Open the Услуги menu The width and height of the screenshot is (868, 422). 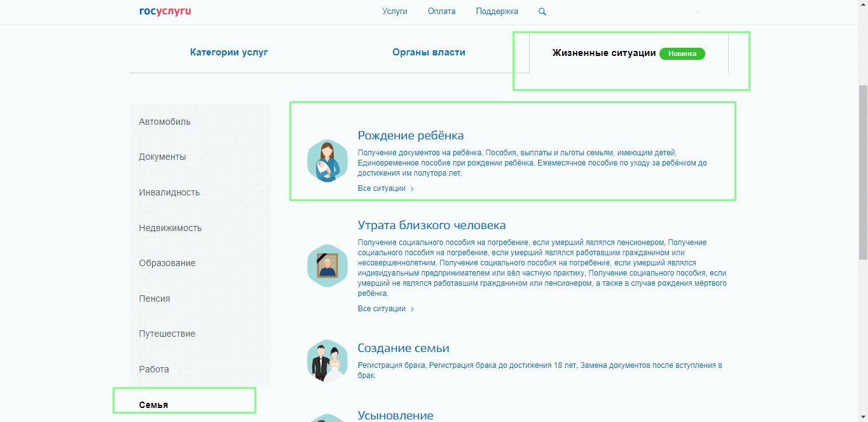tap(395, 11)
